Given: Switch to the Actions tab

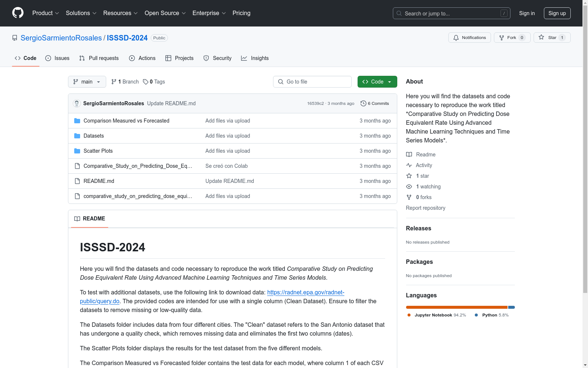Looking at the screenshot, I should coord(142,58).
